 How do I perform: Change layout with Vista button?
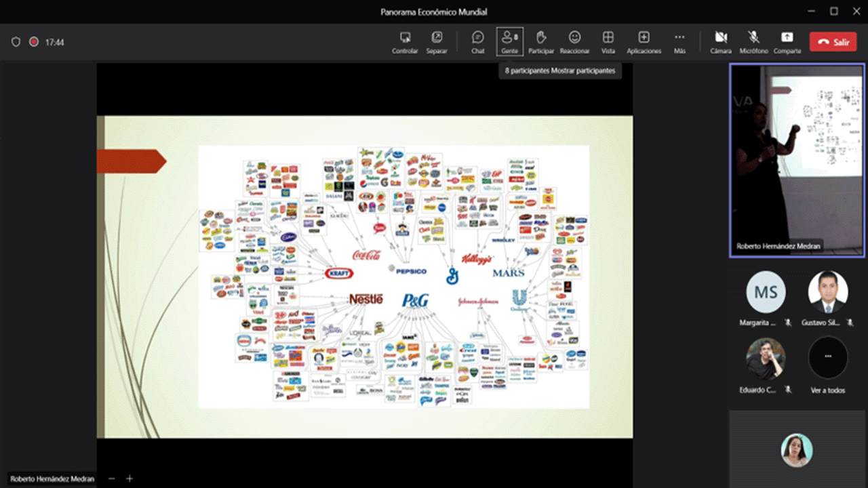pyautogui.click(x=608, y=42)
